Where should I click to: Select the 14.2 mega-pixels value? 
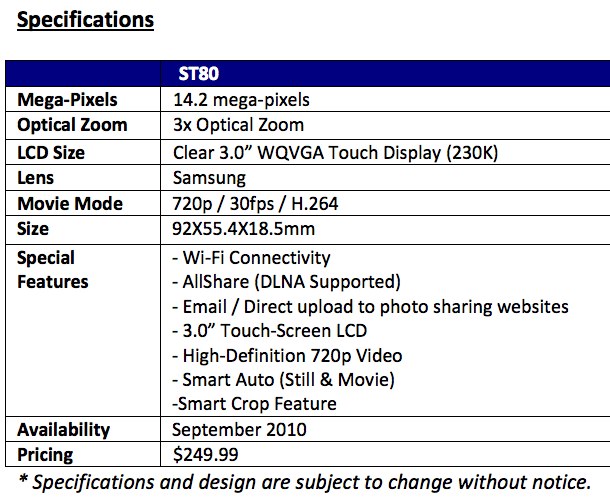click(x=240, y=100)
